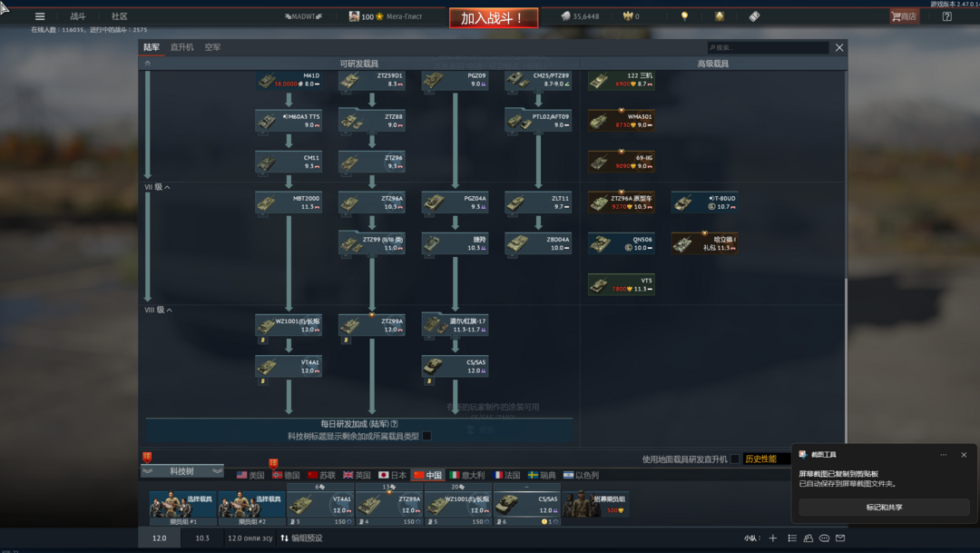The height and width of the screenshot is (553, 980).
Task: Select the PGZ09 anti-air vehicle
Action: tap(455, 80)
